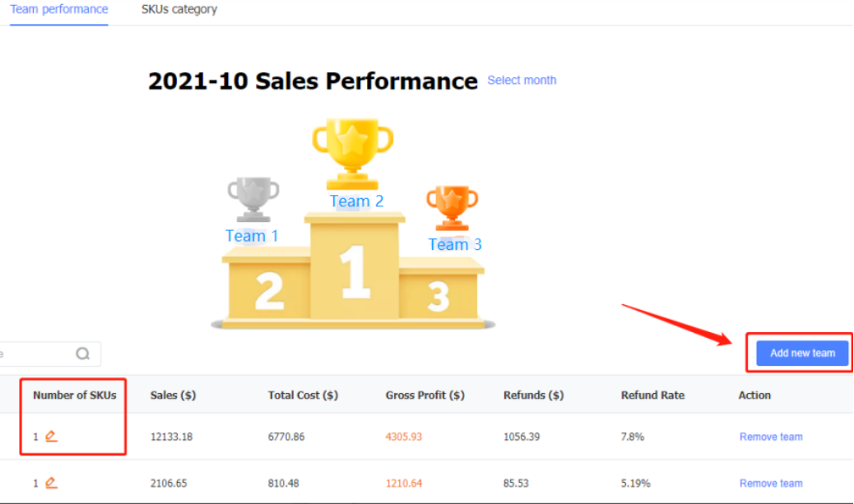Open the Team performance tab
The image size is (854, 504).
click(58, 9)
